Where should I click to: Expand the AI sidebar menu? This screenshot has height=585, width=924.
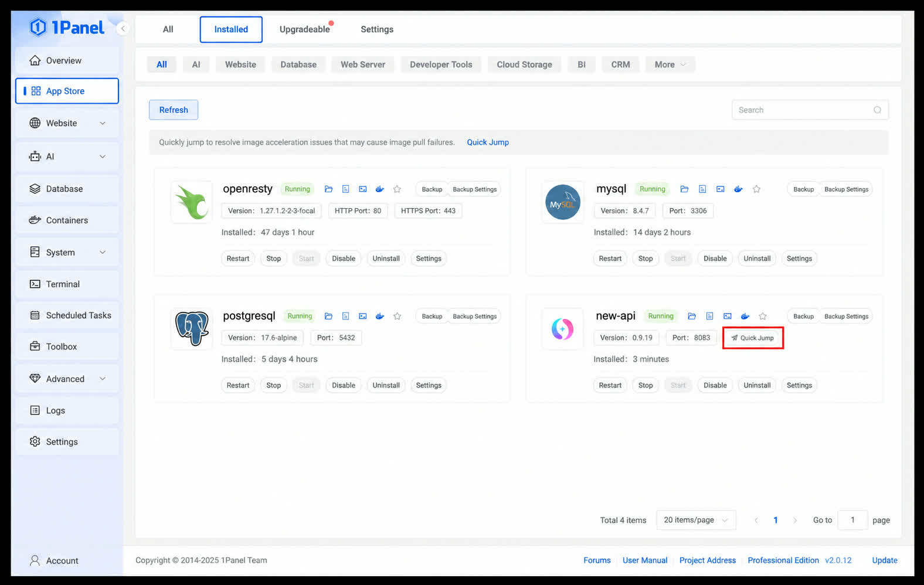(67, 157)
